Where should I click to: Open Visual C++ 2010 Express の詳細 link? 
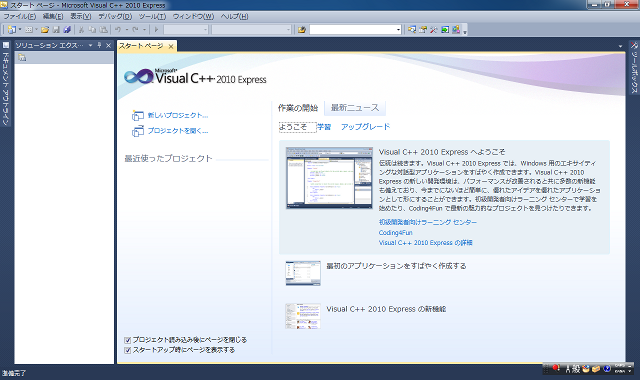[x=426, y=243]
